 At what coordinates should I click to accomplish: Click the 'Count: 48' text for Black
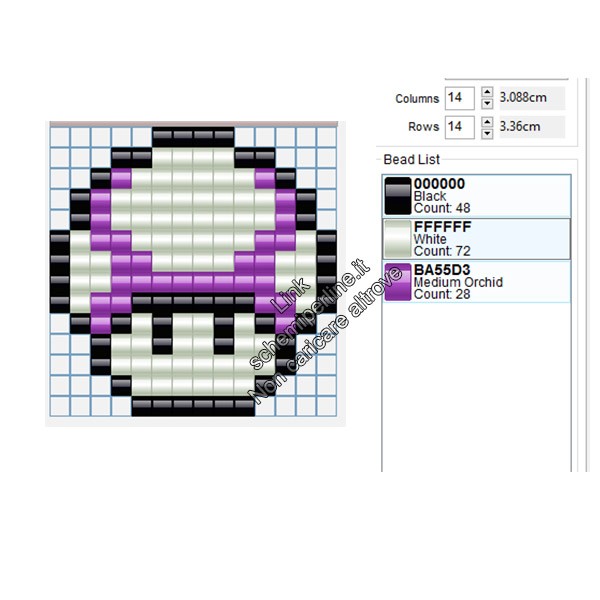[442, 208]
